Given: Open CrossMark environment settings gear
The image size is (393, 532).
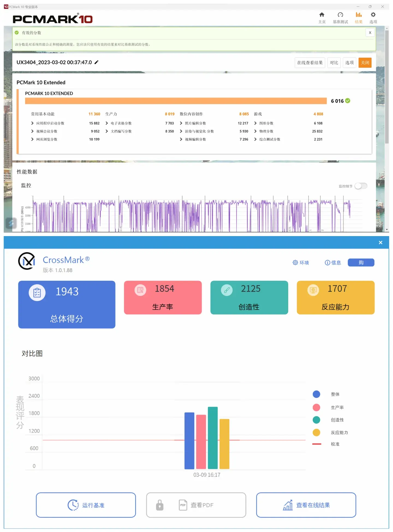Looking at the screenshot, I should tap(295, 263).
